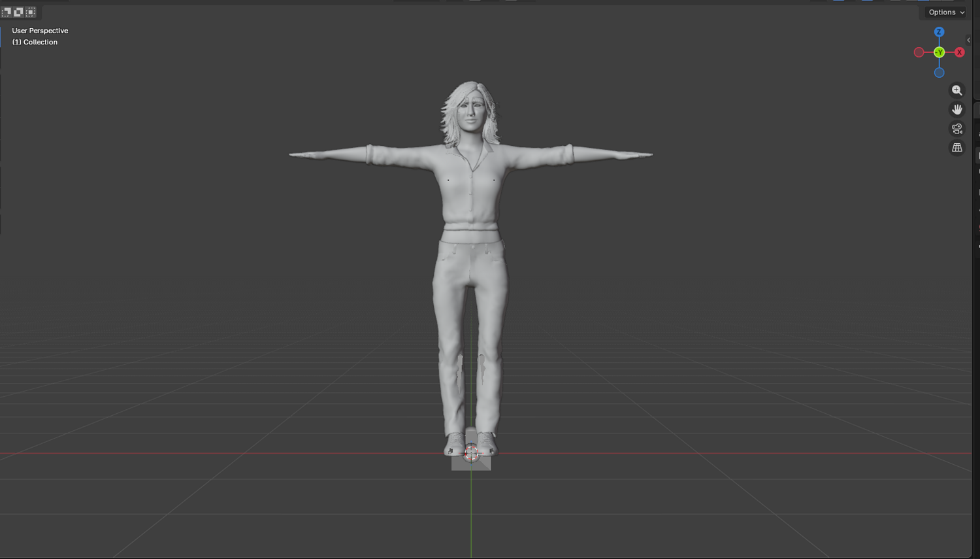Click the 3D cursor at the character's feet

(x=471, y=452)
